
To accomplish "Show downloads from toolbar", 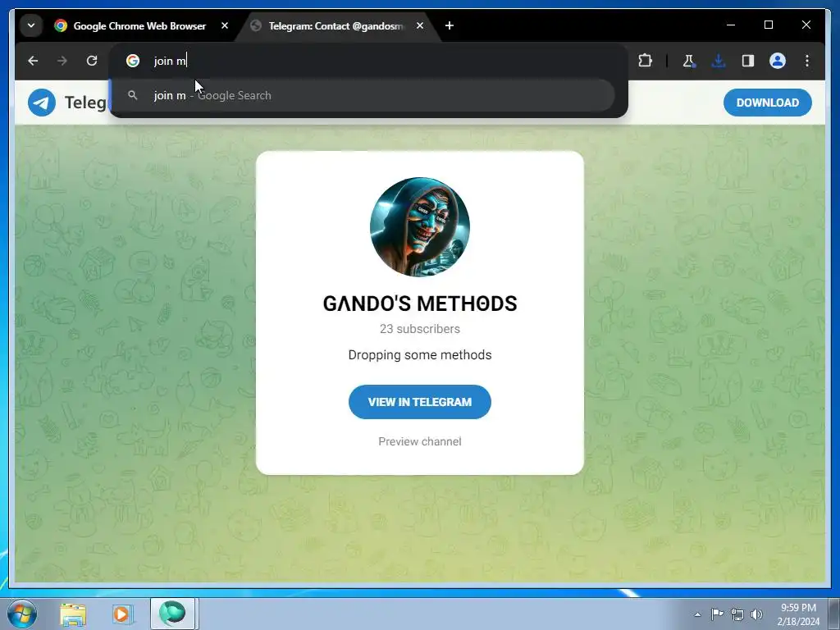I will (x=719, y=61).
